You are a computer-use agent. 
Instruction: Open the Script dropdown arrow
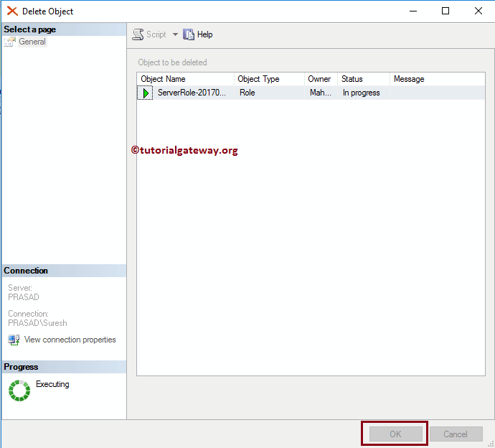coord(175,34)
